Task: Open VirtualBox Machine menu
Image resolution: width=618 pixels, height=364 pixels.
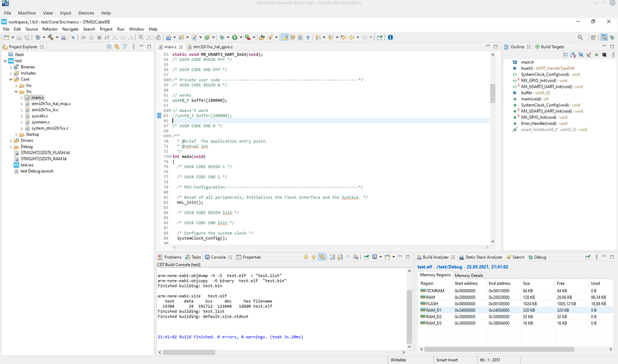Action: coord(27,13)
